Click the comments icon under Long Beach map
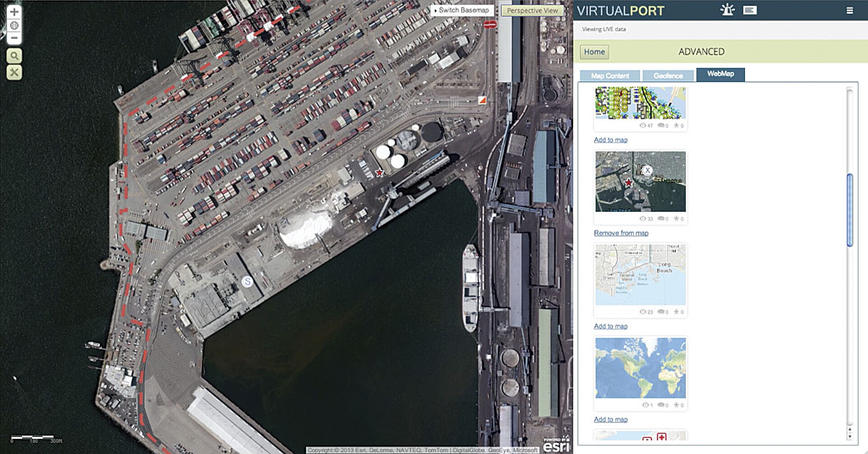The image size is (868, 454). tap(660, 312)
